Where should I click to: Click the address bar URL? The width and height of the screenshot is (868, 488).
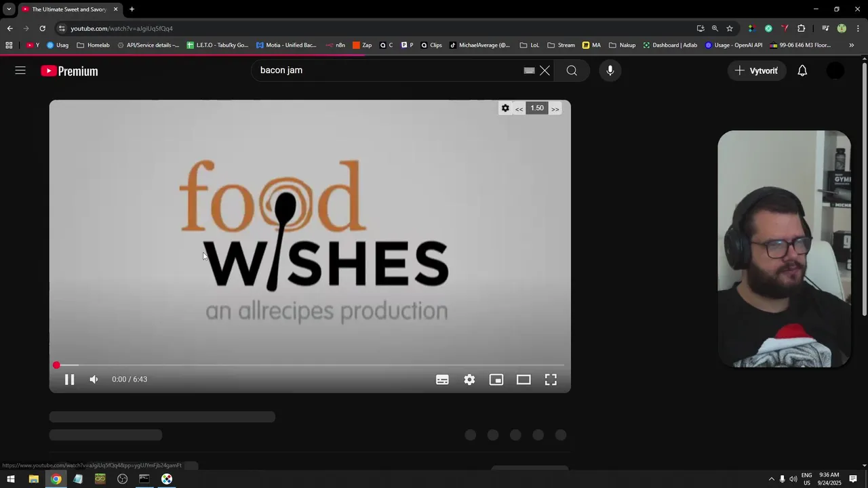pos(122,28)
